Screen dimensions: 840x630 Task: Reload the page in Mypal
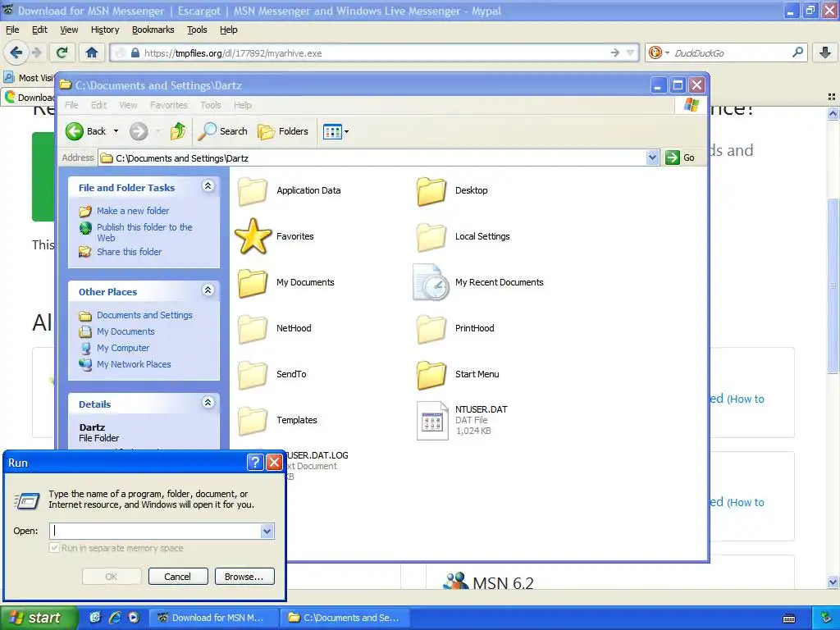[x=62, y=52]
